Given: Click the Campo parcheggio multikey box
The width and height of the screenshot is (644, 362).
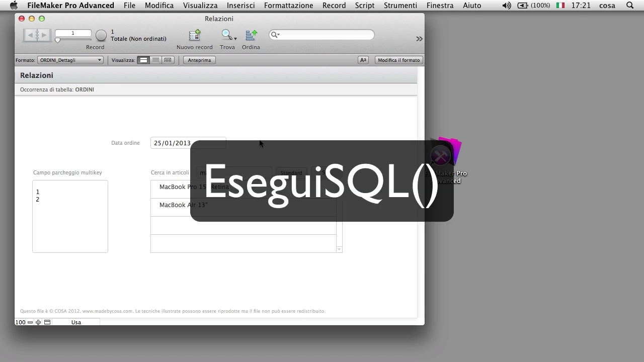Looking at the screenshot, I should pos(70,216).
